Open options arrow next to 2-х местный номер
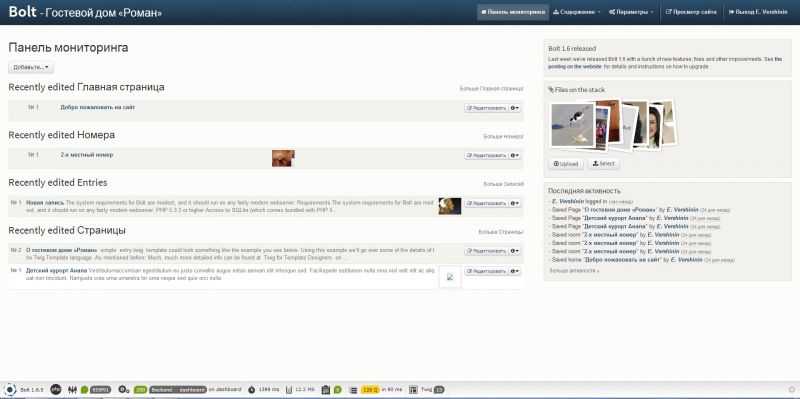Image resolution: width=800 pixels, height=399 pixels. click(x=515, y=155)
